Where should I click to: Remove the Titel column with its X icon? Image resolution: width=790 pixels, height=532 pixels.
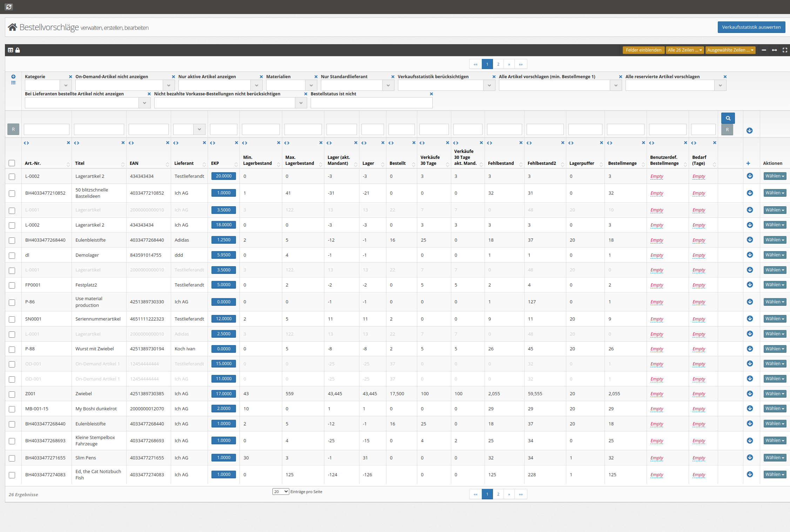(x=123, y=143)
